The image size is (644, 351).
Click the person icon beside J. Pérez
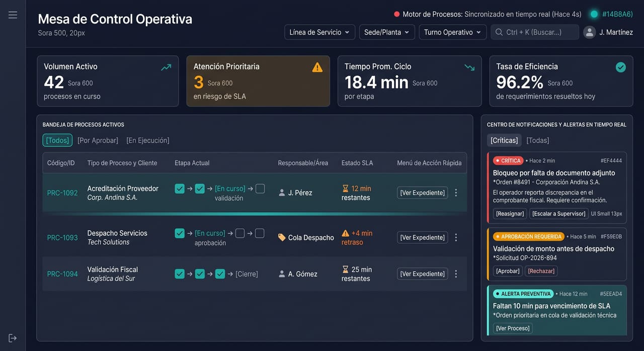(282, 193)
